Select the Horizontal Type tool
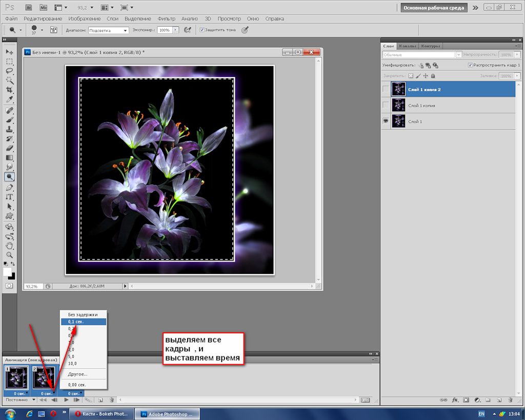 coord(9,197)
